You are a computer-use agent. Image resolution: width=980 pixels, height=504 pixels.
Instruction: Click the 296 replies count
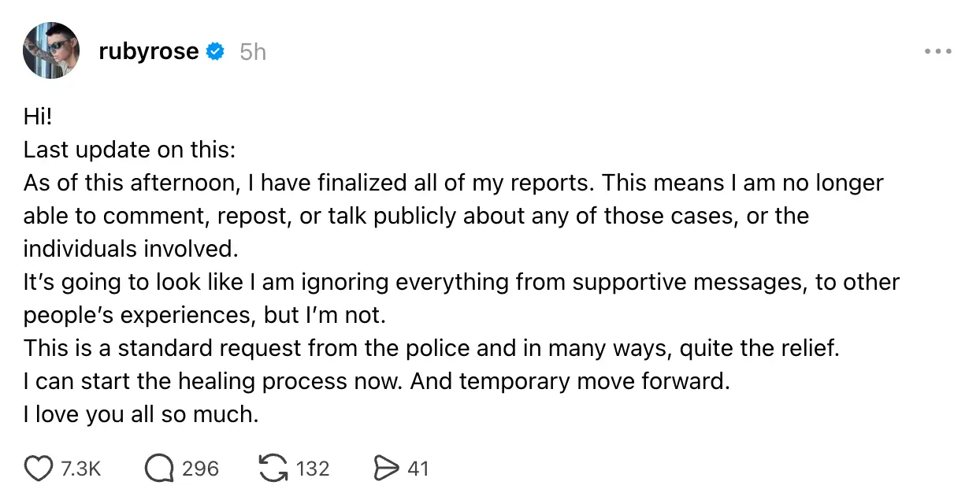(199, 468)
